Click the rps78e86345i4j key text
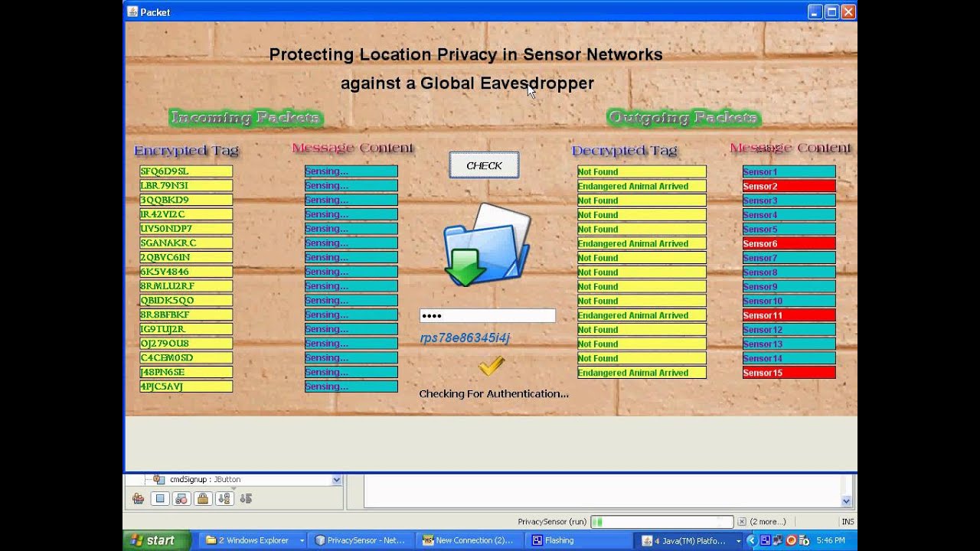Viewport: 980px width, 551px height. click(x=465, y=337)
